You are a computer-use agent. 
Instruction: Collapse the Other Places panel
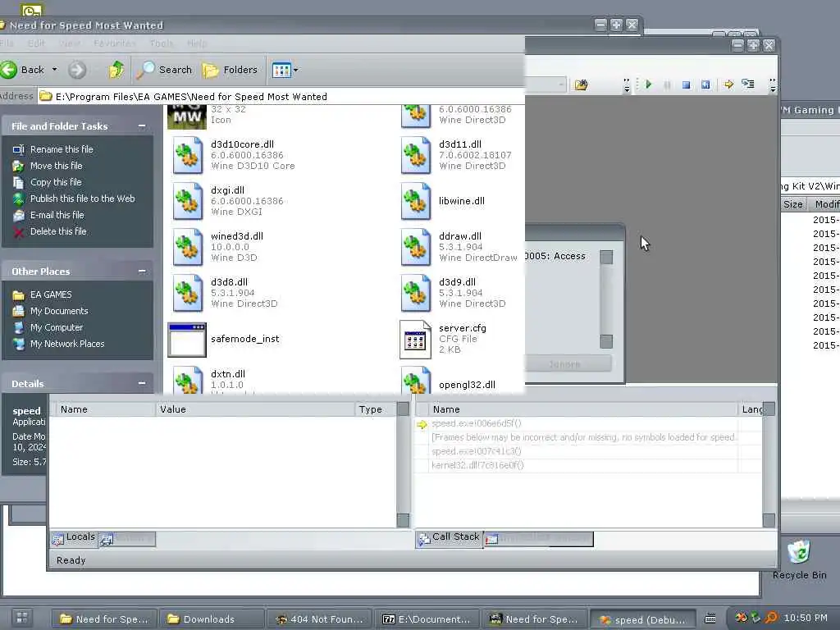click(141, 271)
